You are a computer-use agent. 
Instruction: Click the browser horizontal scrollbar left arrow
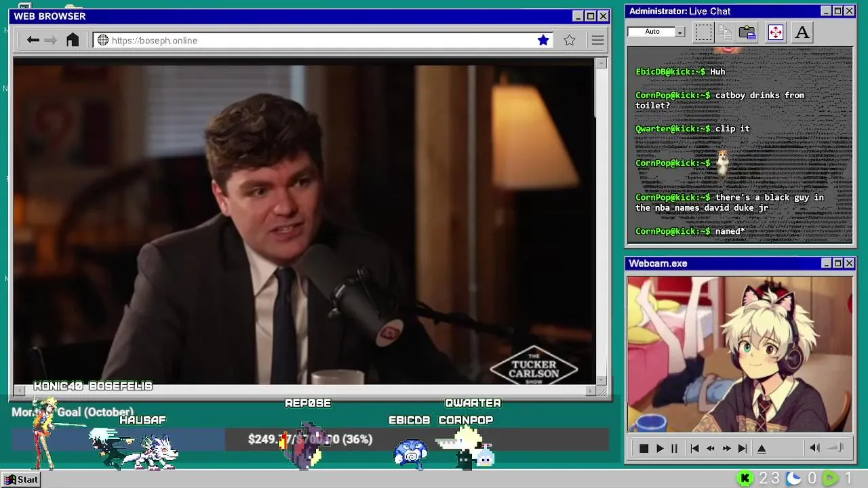[x=19, y=390]
